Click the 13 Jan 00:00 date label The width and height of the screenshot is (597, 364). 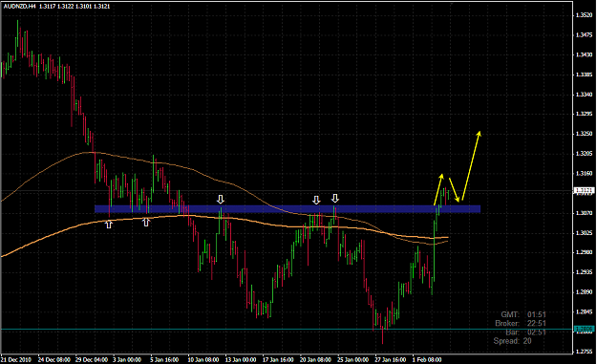[241, 359]
